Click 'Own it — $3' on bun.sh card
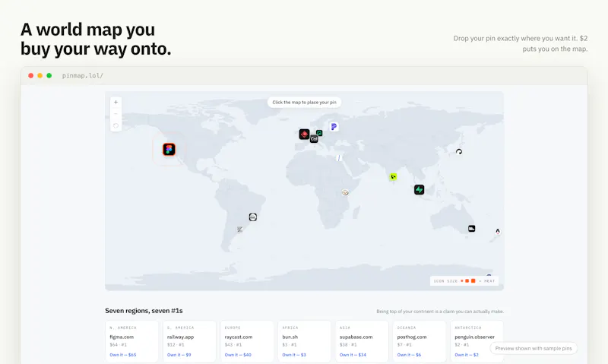Viewport: 608px width, 364px height. point(294,355)
